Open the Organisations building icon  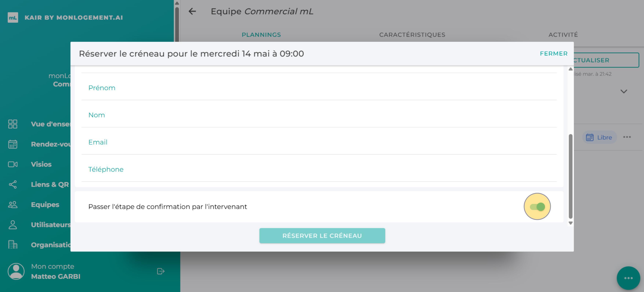pyautogui.click(x=12, y=245)
